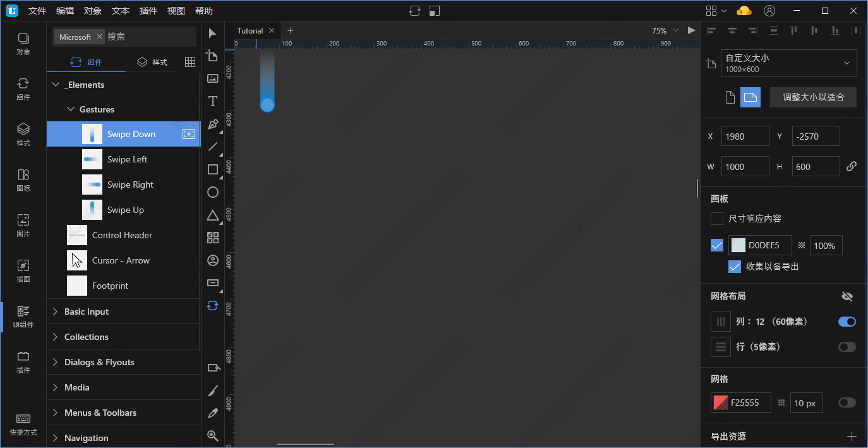The image size is (868, 448).
Task: Expand the Collections group
Action: [x=56, y=337]
